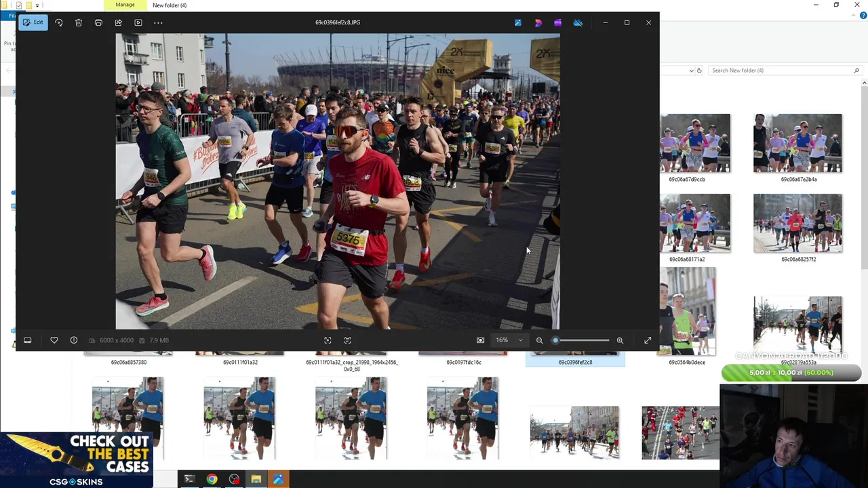Viewport: 868px width, 488px height.
Task: Select thumbnail 69c06a67d9ccb
Action: 695,144
